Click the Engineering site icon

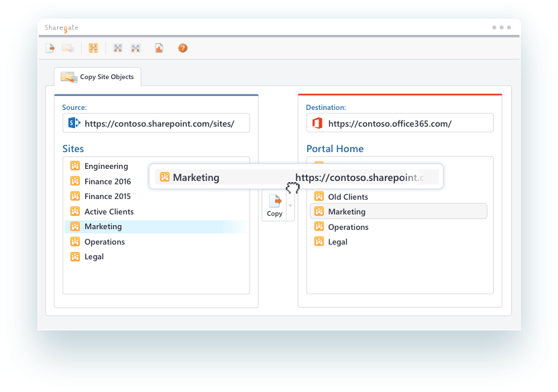click(x=75, y=166)
